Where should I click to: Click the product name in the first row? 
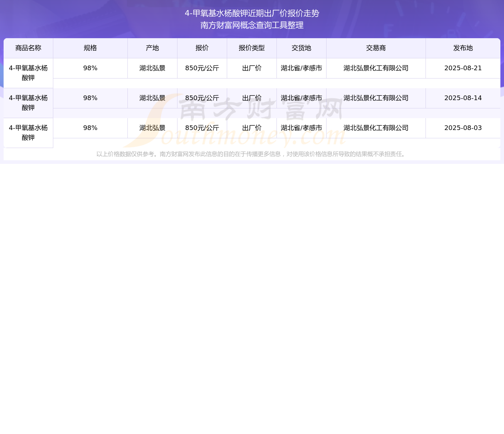pyautogui.click(x=28, y=73)
